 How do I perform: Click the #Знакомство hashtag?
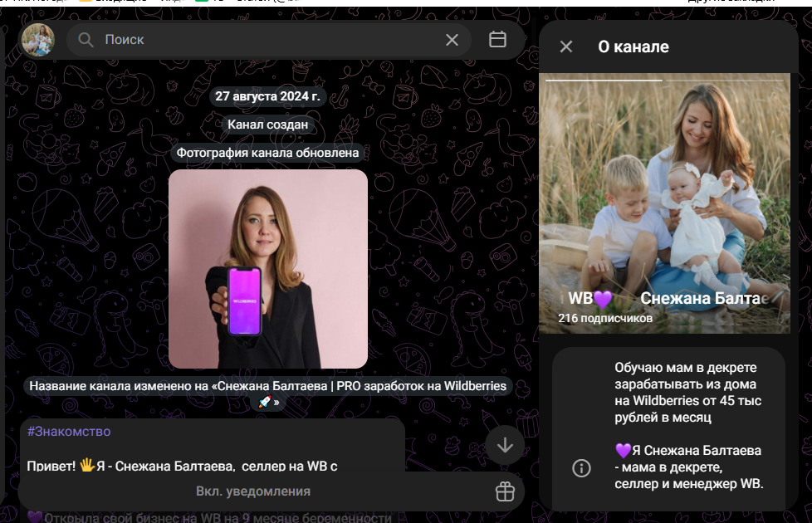[x=69, y=432]
